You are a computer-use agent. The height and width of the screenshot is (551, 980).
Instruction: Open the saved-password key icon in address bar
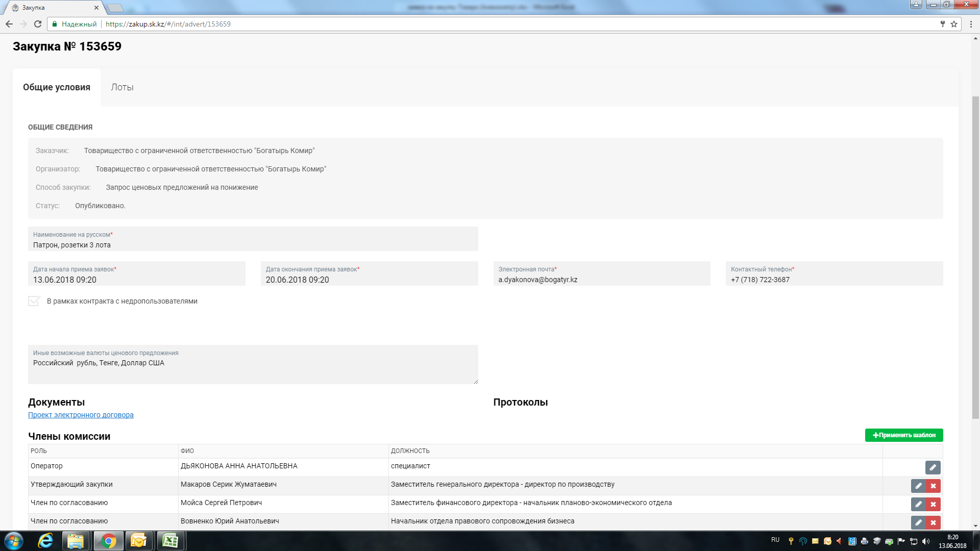[943, 24]
